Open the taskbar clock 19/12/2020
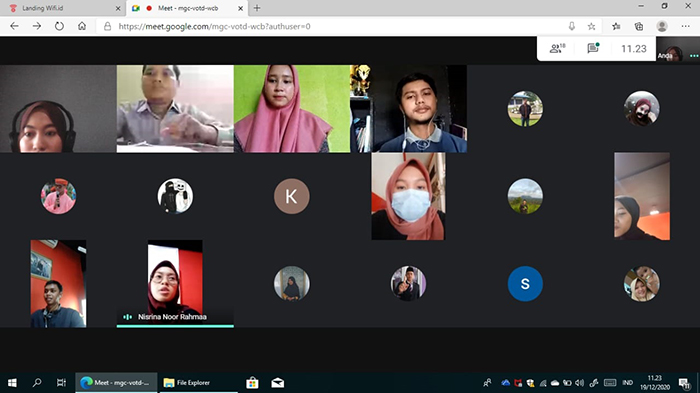The height and width of the screenshot is (393, 700). point(655,383)
